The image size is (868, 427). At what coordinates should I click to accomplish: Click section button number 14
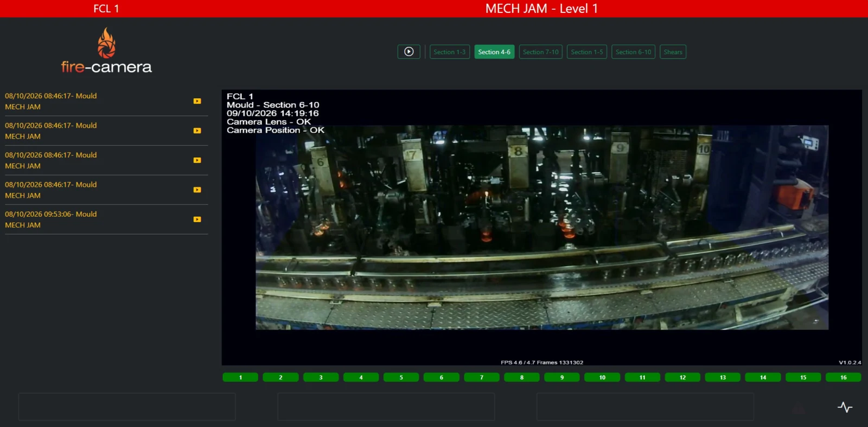click(763, 377)
